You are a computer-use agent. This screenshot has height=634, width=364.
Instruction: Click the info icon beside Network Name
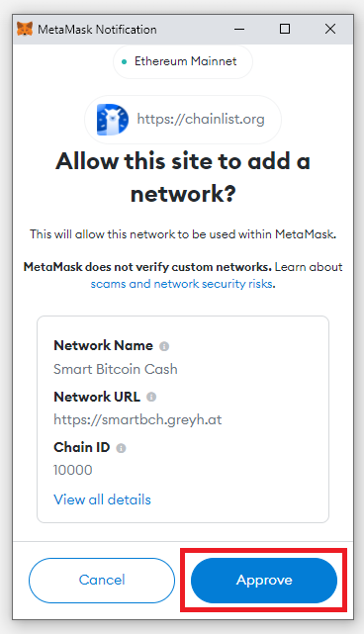pos(164,346)
